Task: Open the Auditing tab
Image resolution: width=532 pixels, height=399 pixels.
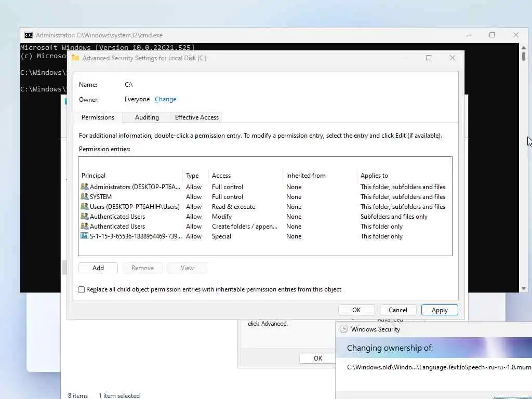Action: pos(147,117)
